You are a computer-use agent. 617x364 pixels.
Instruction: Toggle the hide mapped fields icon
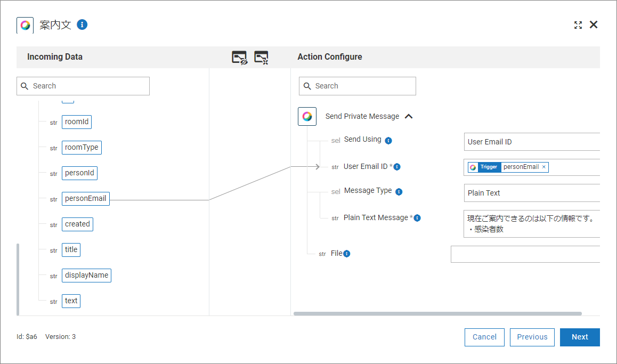click(240, 58)
